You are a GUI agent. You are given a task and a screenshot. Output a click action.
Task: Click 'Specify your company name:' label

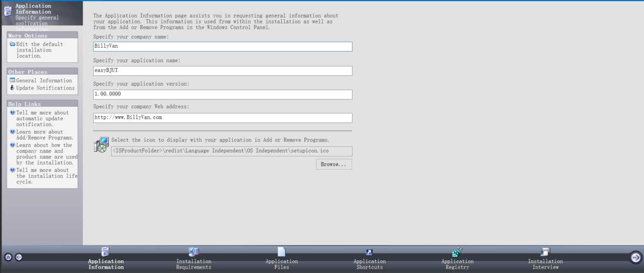tap(131, 37)
